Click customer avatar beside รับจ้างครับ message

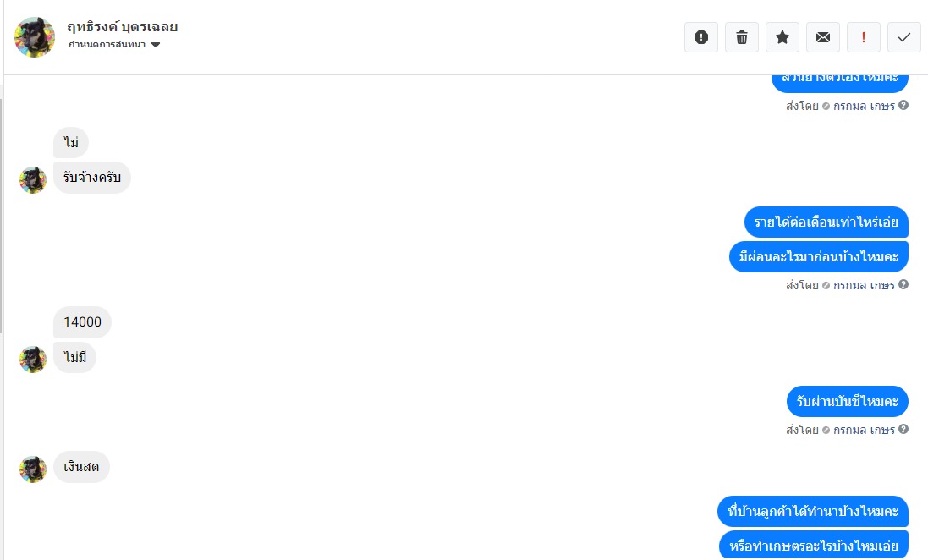click(x=32, y=180)
